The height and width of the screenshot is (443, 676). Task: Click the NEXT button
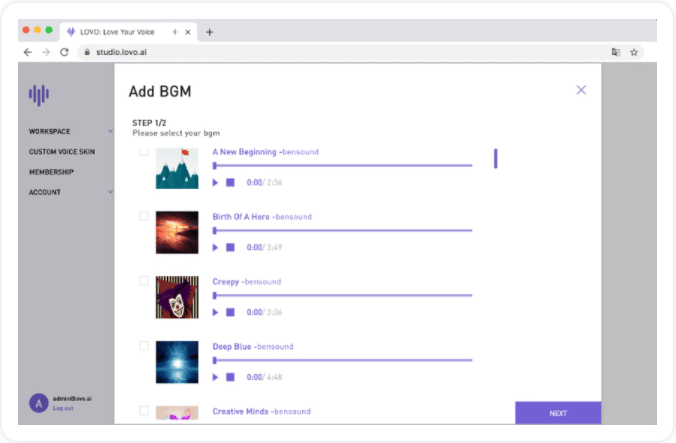[x=558, y=413]
